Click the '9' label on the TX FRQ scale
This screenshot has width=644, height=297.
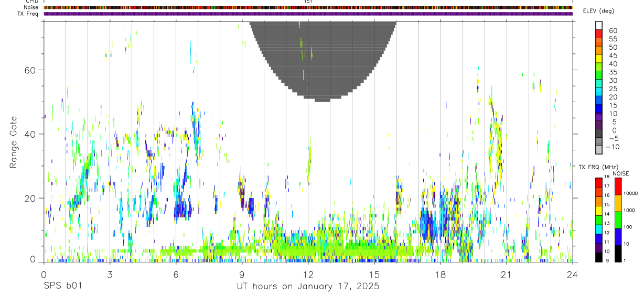coord(607,260)
